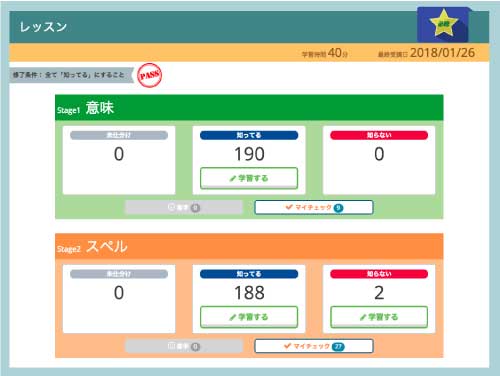
Task: Click the grey disabled button in Stage1
Action: pos(184,207)
